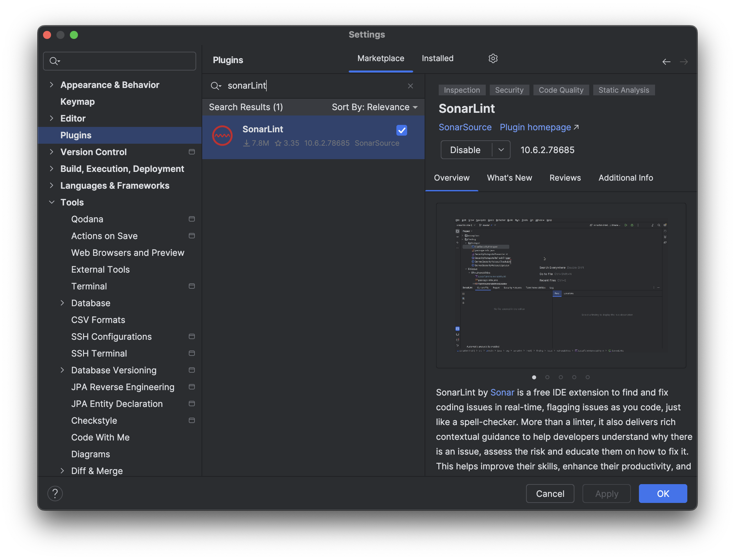Viewport: 735px width, 560px height.
Task: Go back with the left arrow
Action: click(666, 62)
